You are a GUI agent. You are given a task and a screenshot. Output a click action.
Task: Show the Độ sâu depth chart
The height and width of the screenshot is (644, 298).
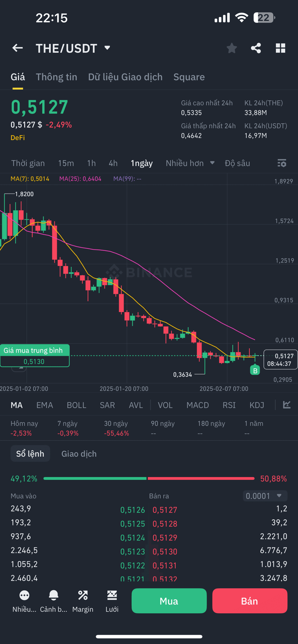tap(237, 163)
